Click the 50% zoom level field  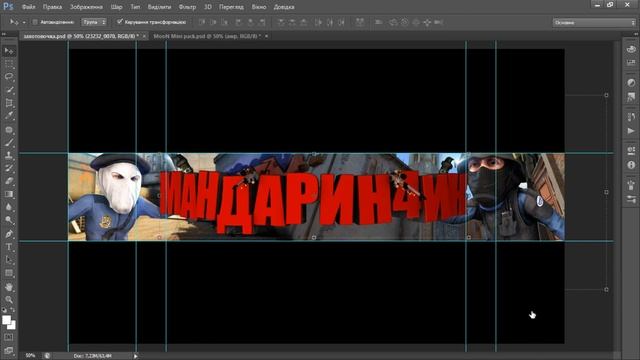[x=30, y=356]
